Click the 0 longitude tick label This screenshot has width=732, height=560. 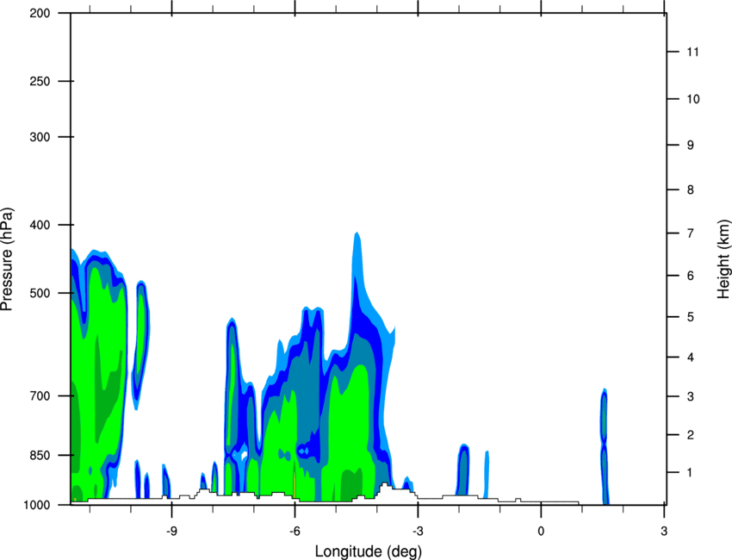[541, 532]
